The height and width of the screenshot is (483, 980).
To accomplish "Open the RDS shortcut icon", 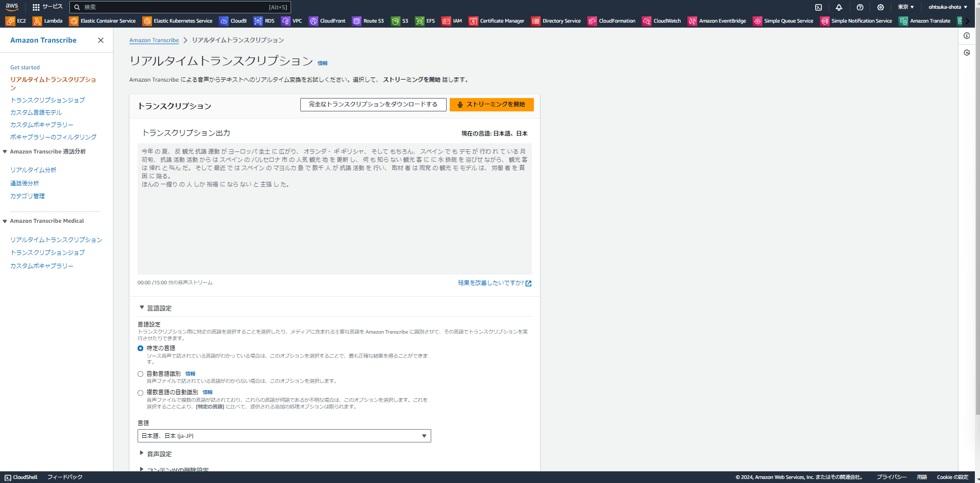I will (x=258, y=21).
